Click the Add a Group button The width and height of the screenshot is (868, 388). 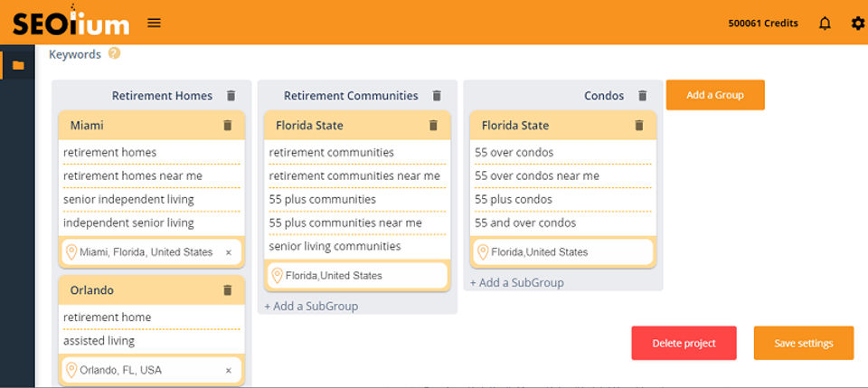pos(715,95)
